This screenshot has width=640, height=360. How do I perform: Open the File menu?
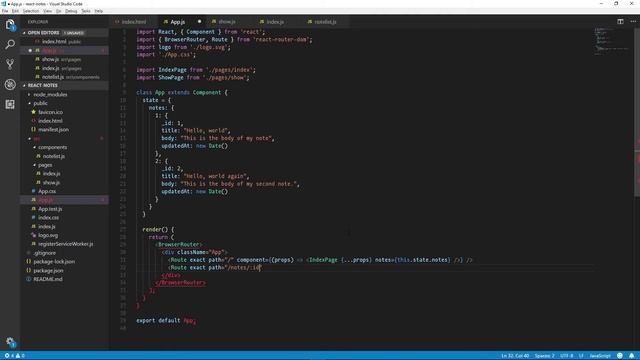[x=5, y=11]
